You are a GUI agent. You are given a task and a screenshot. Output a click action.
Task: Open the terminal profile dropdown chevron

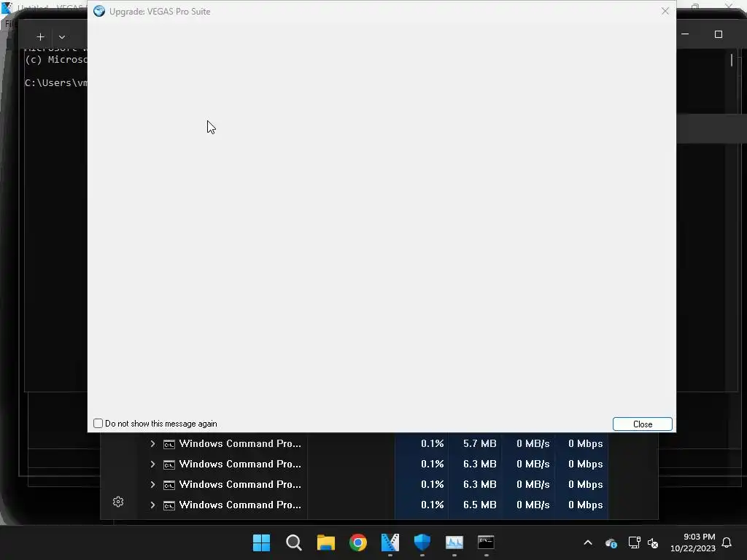[x=62, y=36]
